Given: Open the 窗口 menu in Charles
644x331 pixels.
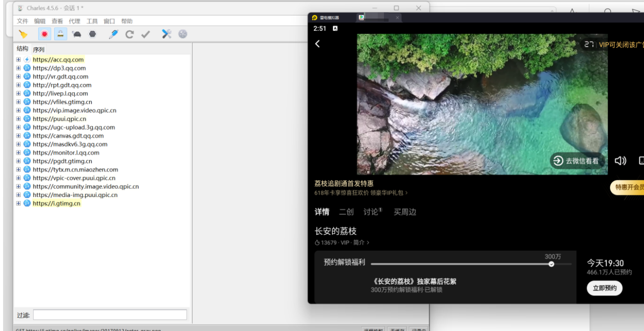Looking at the screenshot, I should (109, 21).
